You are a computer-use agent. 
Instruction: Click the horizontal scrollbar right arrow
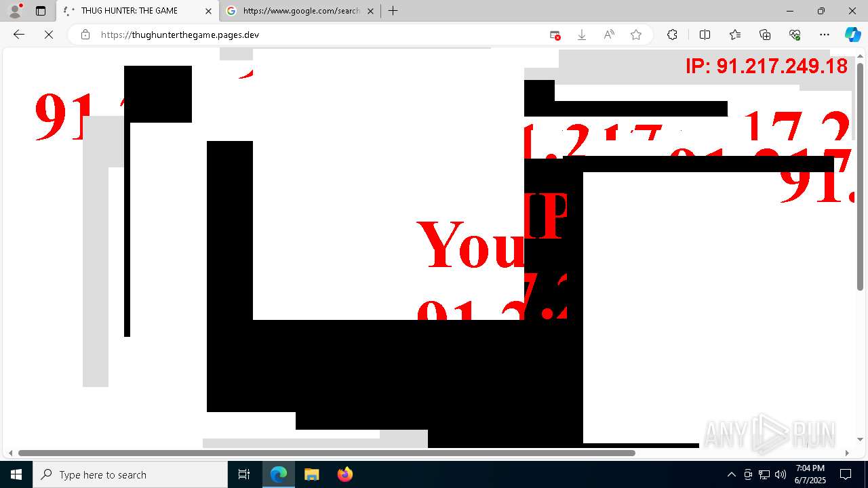[847, 453]
